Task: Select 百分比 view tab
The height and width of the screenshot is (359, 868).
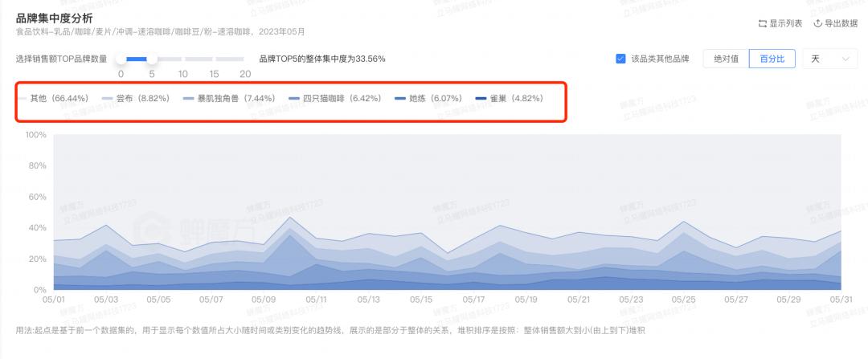Action: (x=772, y=59)
